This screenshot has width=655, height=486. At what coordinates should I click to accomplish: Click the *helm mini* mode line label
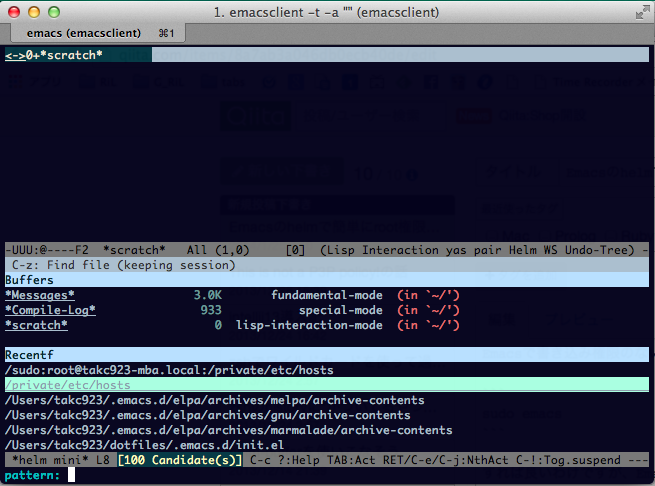pos(50,460)
